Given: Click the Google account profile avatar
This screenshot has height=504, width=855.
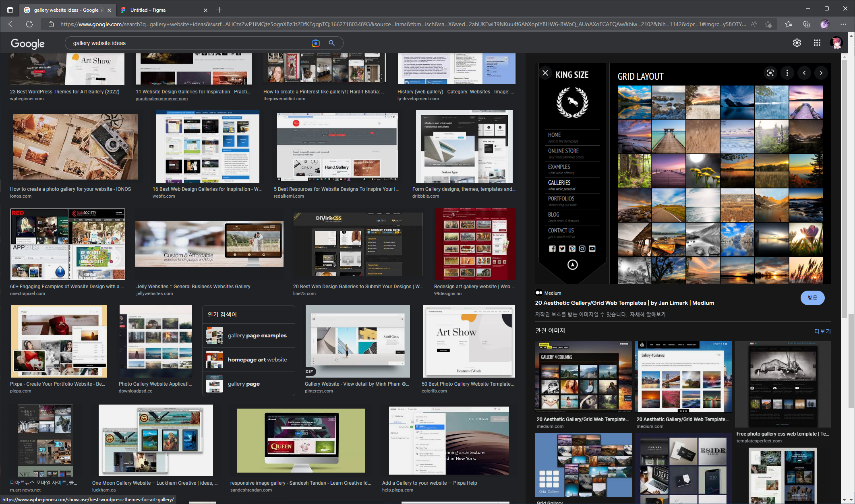Looking at the screenshot, I should tap(836, 43).
